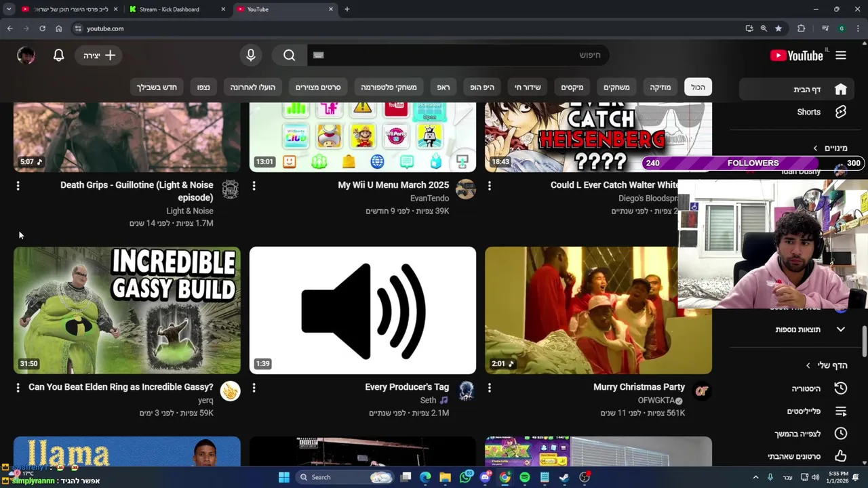Open the 'Death Grips - Guillotine' video title
The image size is (868, 488).
click(x=136, y=191)
